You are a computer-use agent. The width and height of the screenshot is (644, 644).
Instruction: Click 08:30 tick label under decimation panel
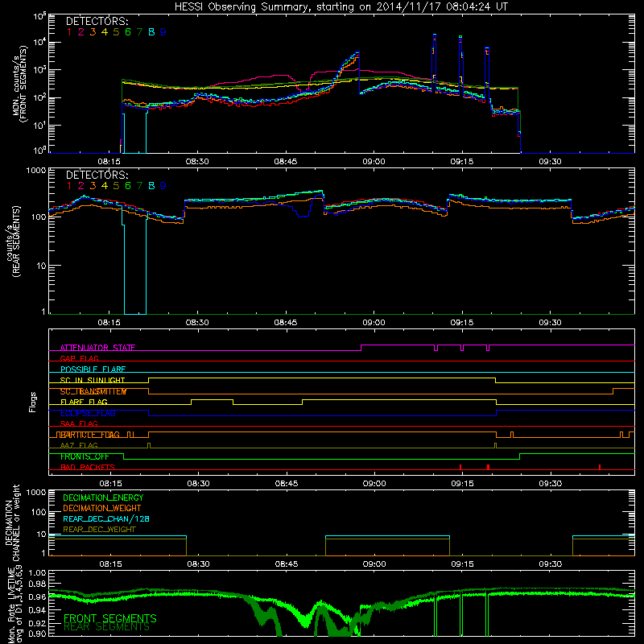click(x=198, y=564)
